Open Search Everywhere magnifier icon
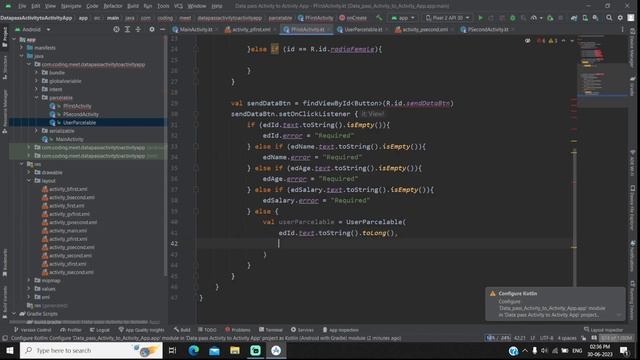This screenshot has height=360, width=640. click(x=609, y=18)
